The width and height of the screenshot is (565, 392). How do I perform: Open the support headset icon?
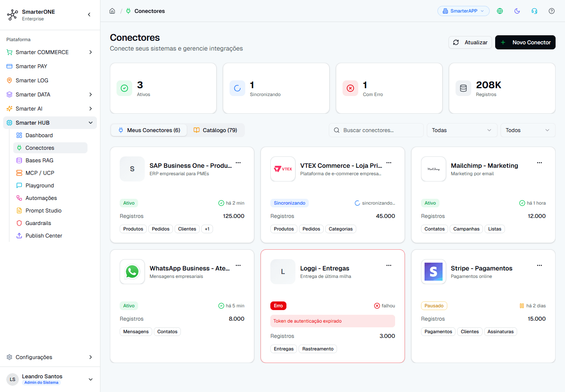click(534, 11)
